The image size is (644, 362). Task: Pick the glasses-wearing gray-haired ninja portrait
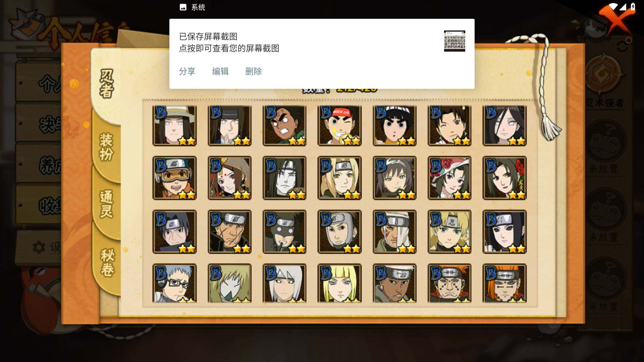tap(174, 283)
